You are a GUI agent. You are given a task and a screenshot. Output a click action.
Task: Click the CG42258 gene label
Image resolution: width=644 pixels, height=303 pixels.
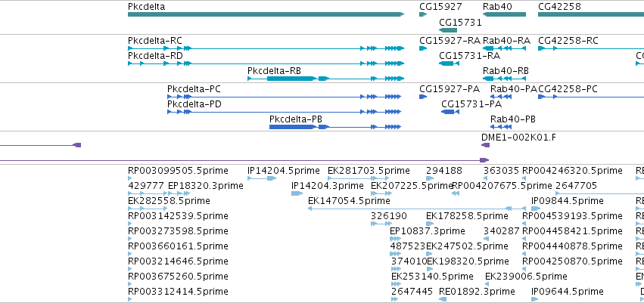pos(559,7)
